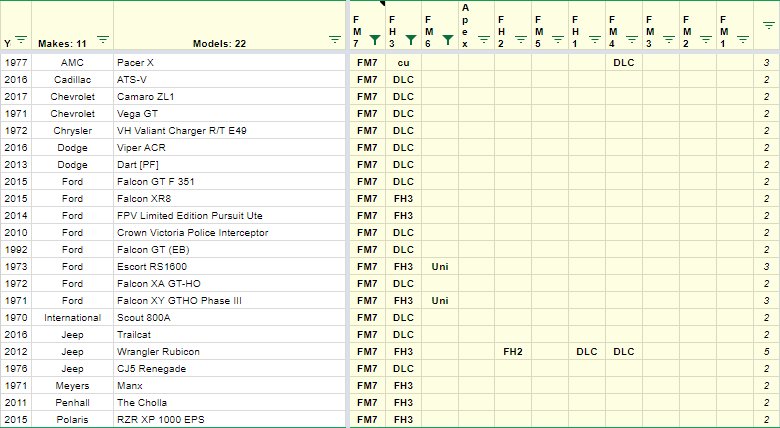The image size is (780, 428).
Task: Expand the Makes column filter dropdown
Action: tap(102, 39)
